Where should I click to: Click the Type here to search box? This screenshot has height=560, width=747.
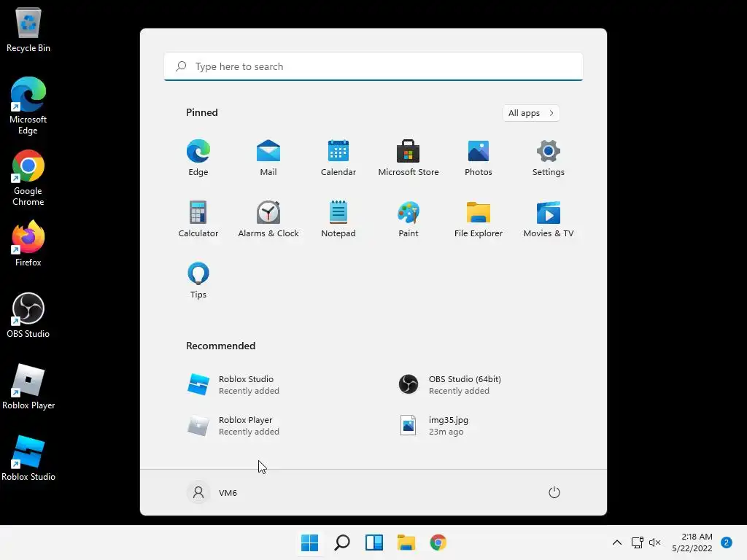tap(373, 66)
